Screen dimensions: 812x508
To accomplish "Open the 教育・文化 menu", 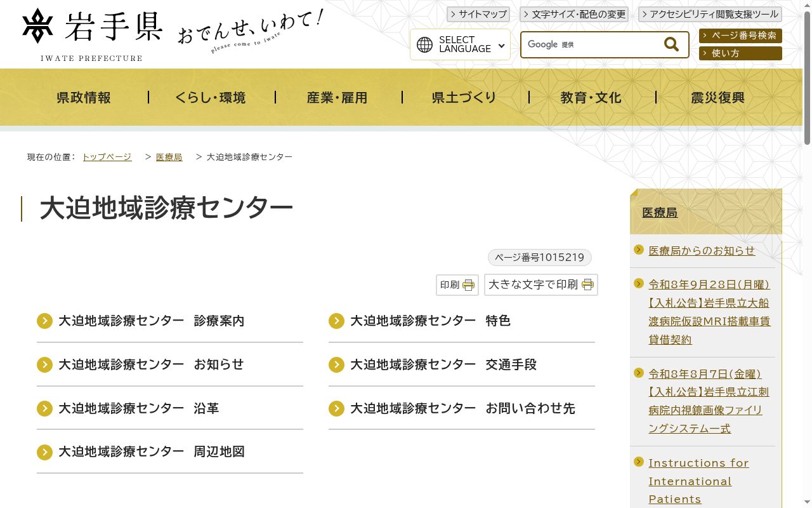I will (591, 97).
